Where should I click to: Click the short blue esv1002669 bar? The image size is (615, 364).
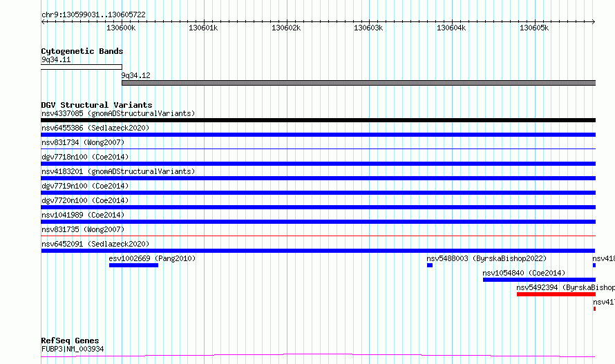(x=134, y=265)
